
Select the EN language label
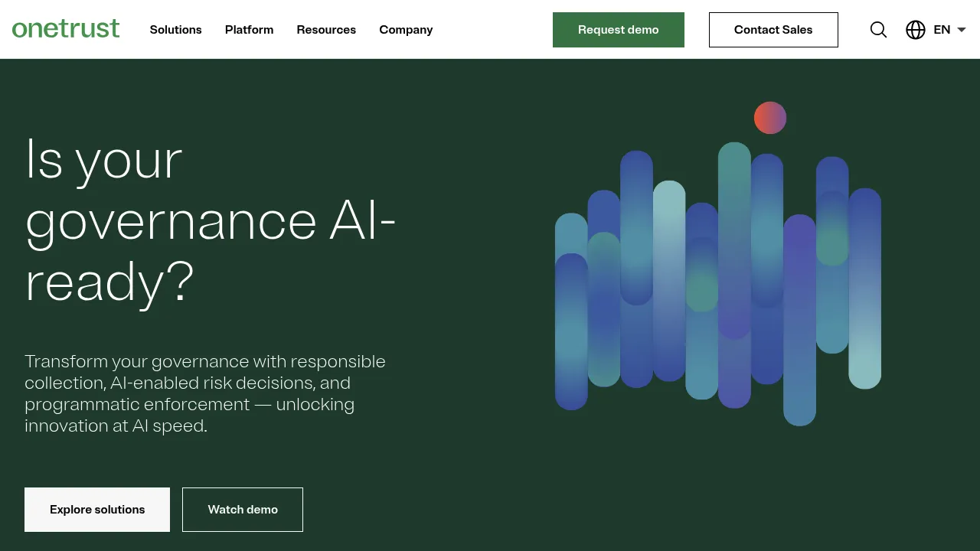tap(942, 30)
